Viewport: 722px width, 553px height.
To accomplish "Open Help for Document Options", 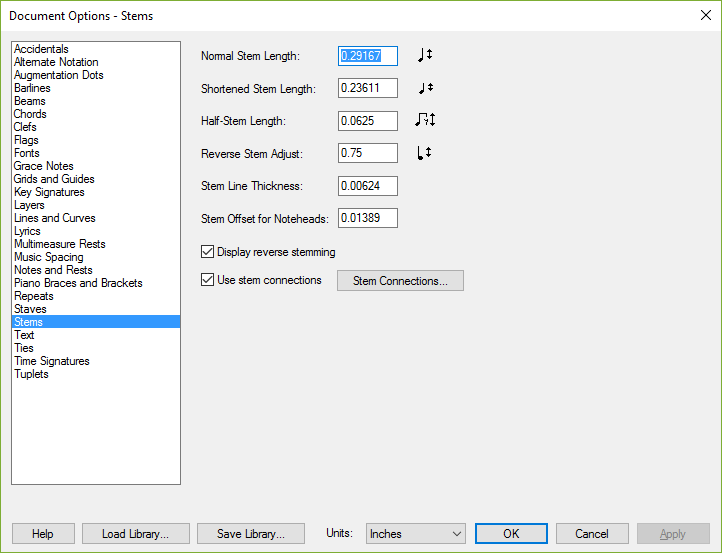I will click(x=43, y=534).
